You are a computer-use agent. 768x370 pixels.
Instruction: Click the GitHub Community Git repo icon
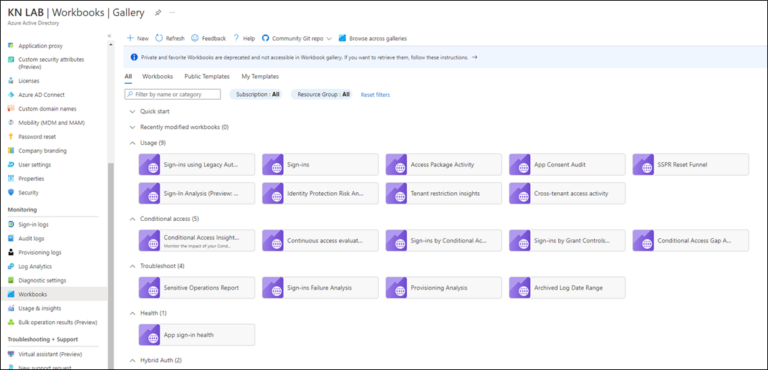click(265, 38)
